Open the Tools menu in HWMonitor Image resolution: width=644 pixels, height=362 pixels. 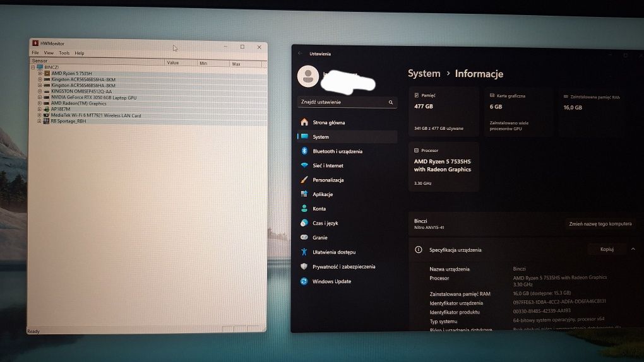(64, 53)
